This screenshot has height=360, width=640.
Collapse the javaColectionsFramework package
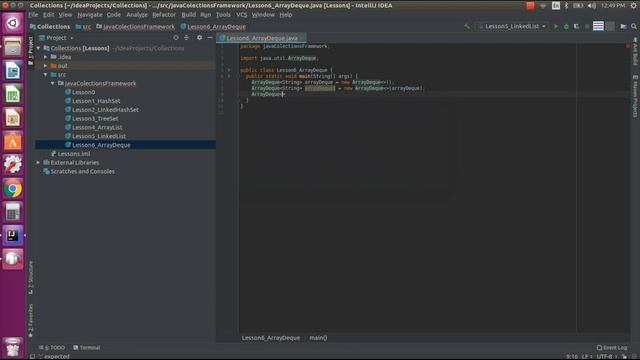pyautogui.click(x=53, y=83)
